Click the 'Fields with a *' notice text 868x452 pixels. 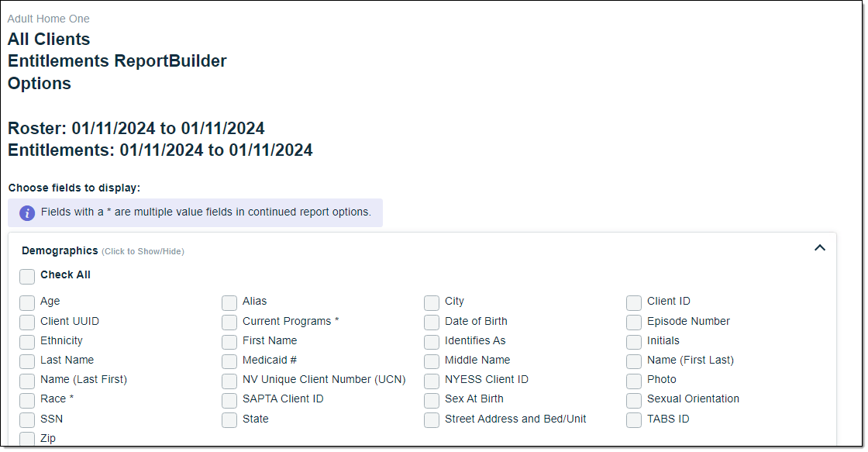click(206, 212)
